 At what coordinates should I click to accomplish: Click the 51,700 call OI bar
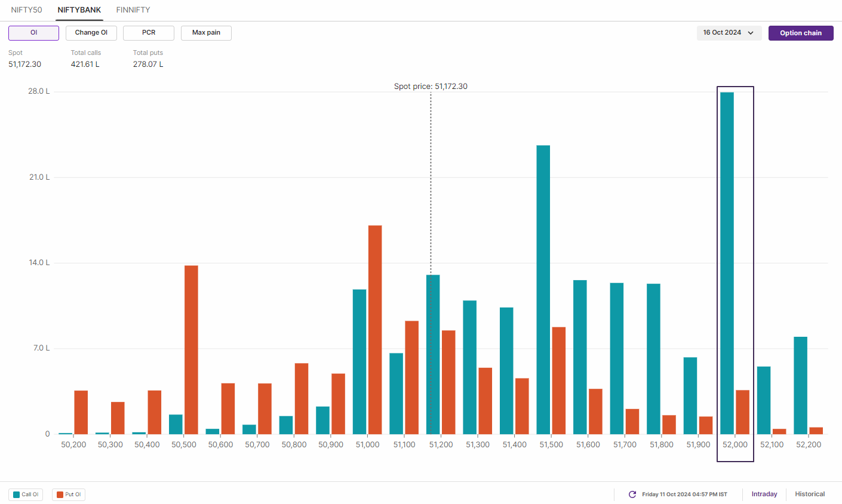(x=617, y=359)
